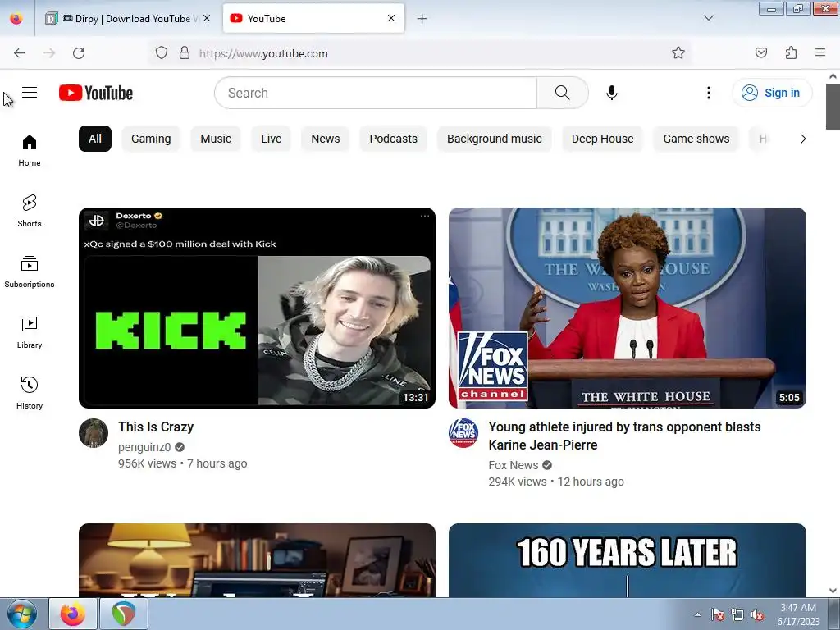Click penguinz0 channel avatar
Image resolution: width=840 pixels, height=630 pixels.
pos(94,433)
